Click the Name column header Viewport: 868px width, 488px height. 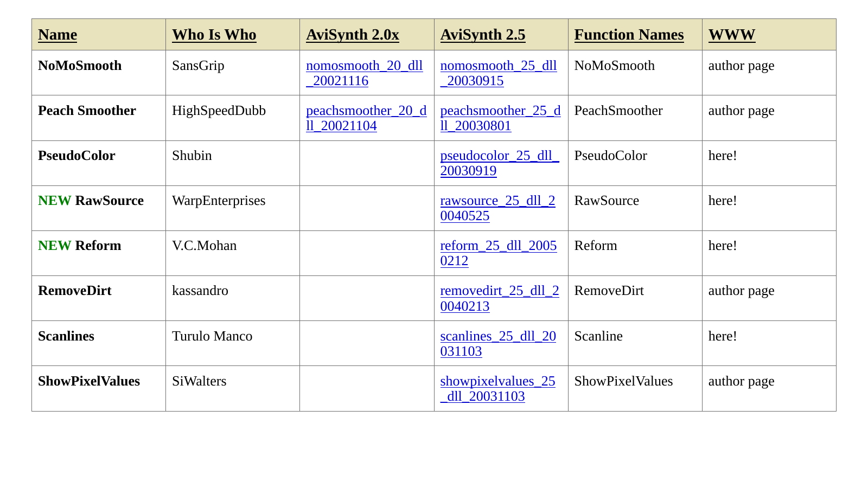(58, 35)
